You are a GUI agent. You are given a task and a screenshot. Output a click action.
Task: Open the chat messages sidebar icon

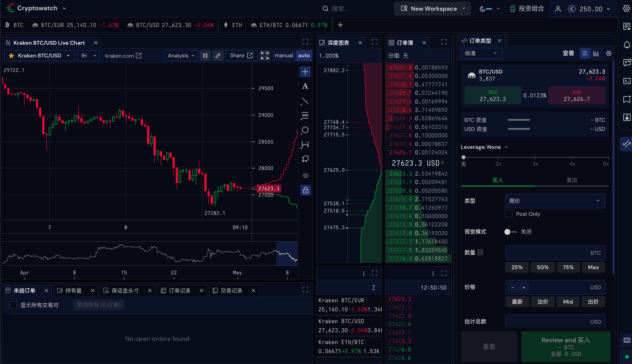pos(627,62)
